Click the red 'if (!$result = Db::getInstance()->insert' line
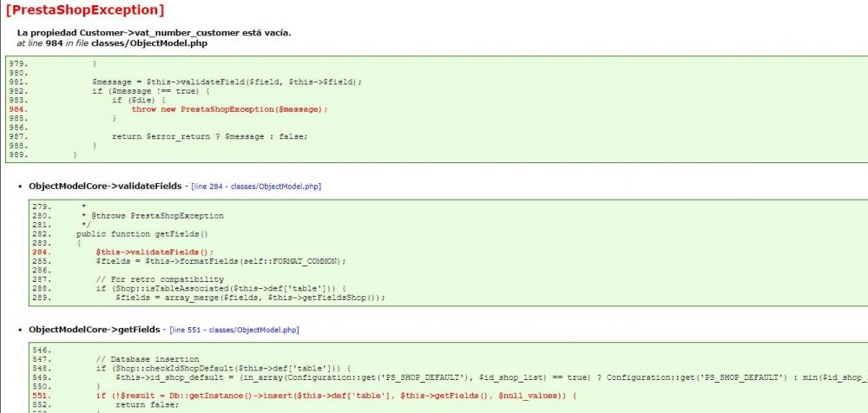 336,396
